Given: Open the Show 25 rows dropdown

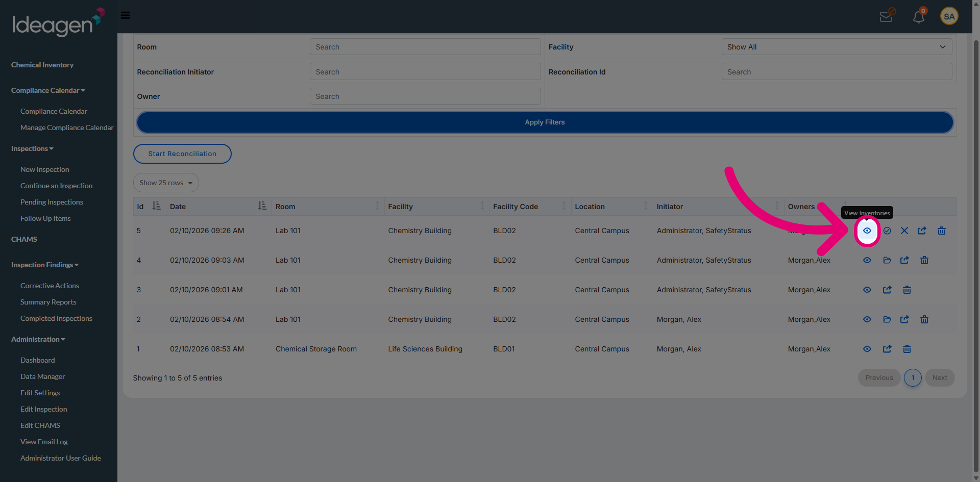Looking at the screenshot, I should (x=166, y=183).
